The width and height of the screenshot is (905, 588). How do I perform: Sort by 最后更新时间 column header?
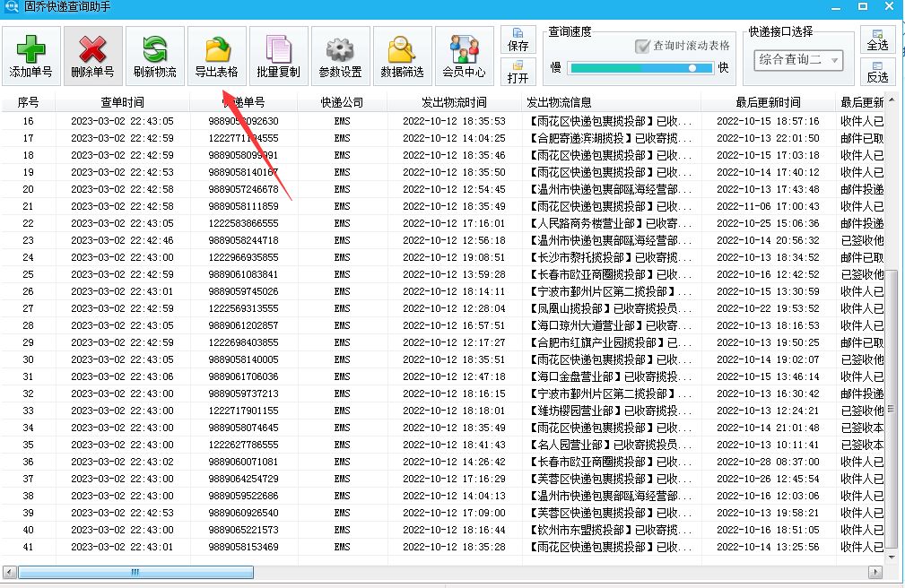coord(768,102)
